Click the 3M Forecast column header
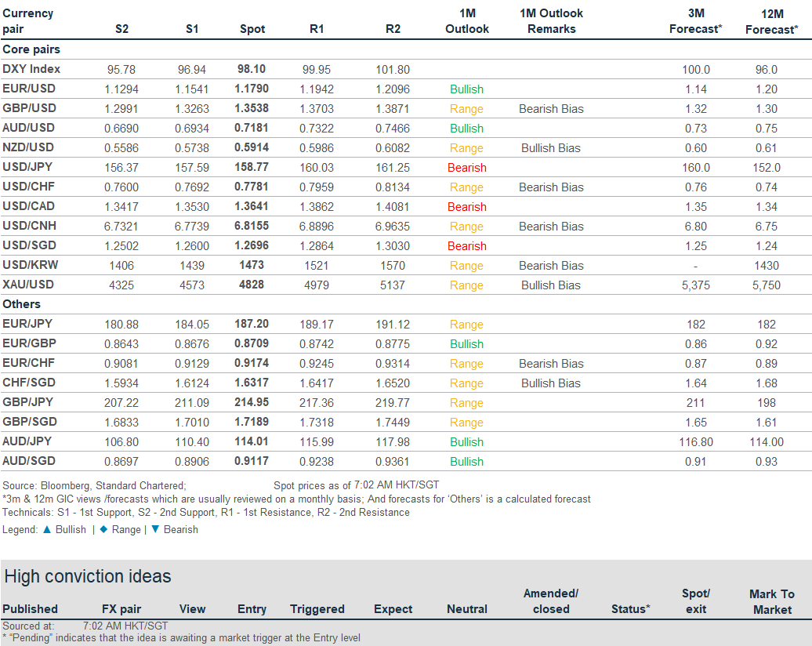The image size is (812, 646). tap(694, 21)
